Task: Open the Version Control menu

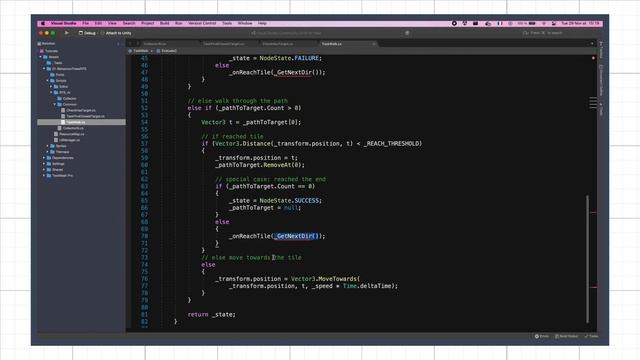Action: [x=202, y=24]
